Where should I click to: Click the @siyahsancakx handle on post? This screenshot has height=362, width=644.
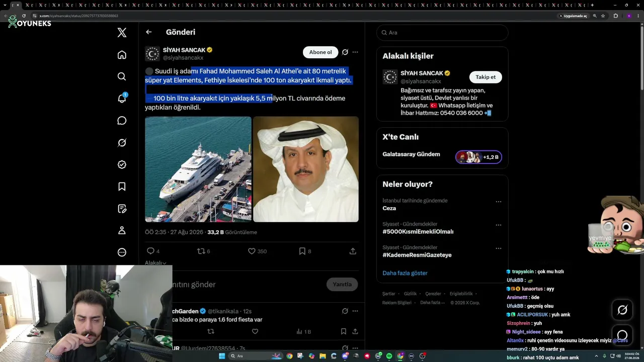[x=183, y=58]
